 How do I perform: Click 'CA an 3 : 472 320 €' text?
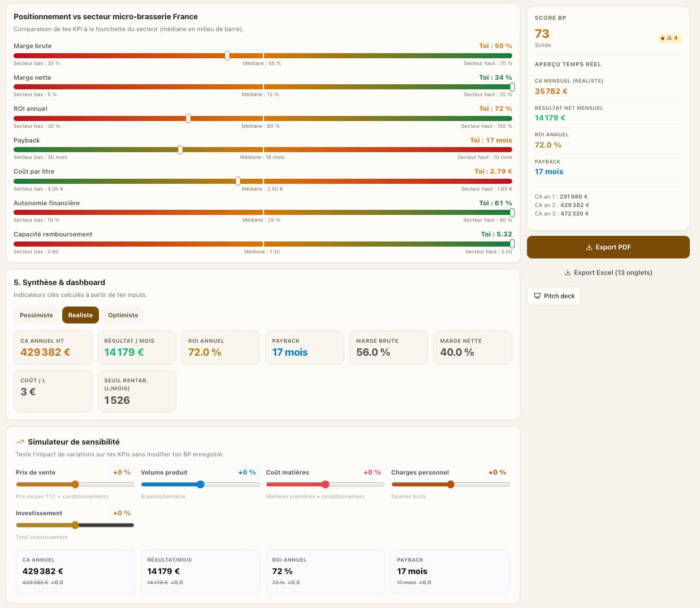pyautogui.click(x=561, y=214)
